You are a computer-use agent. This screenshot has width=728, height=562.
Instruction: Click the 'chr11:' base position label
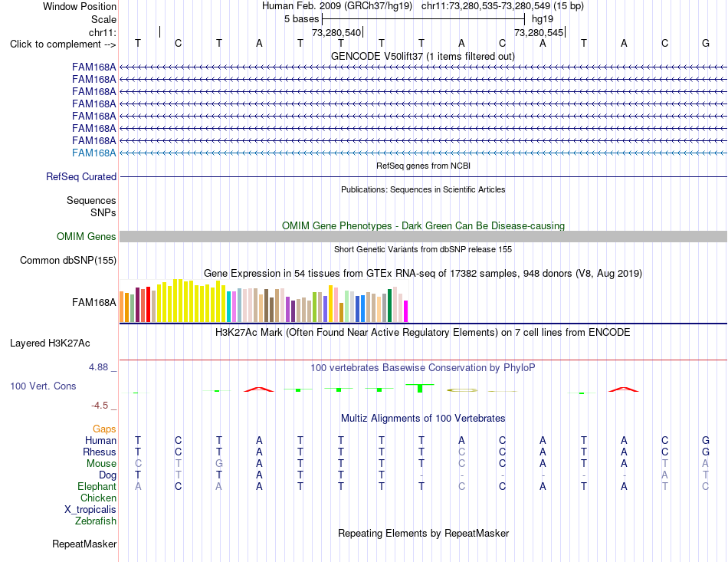102,32
